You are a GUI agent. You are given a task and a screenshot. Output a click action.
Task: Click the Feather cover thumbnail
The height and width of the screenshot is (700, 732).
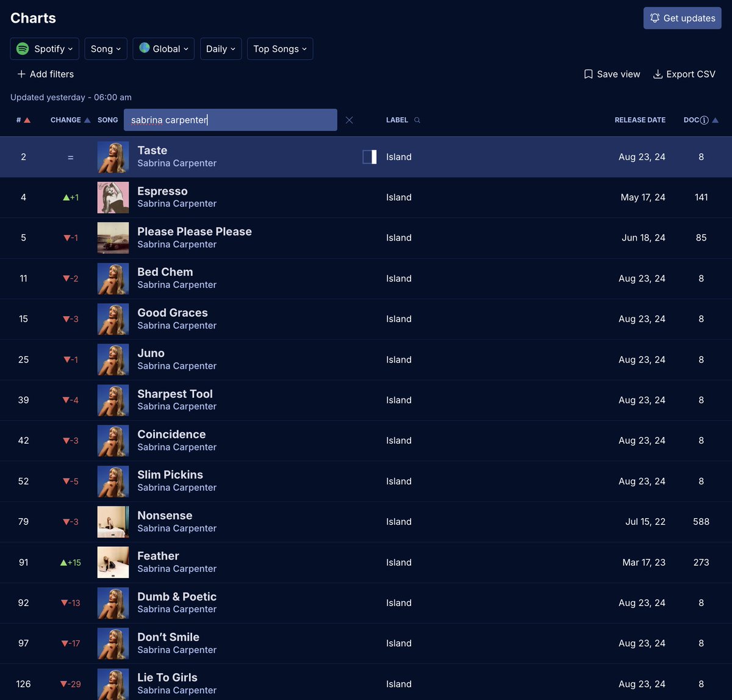click(113, 562)
